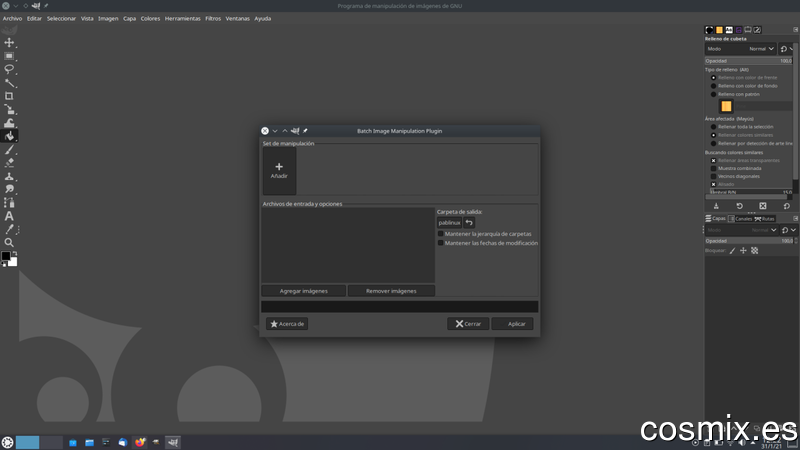Image resolution: width=800 pixels, height=450 pixels.
Task: Click the Remover imágenes button
Action: coord(391,291)
